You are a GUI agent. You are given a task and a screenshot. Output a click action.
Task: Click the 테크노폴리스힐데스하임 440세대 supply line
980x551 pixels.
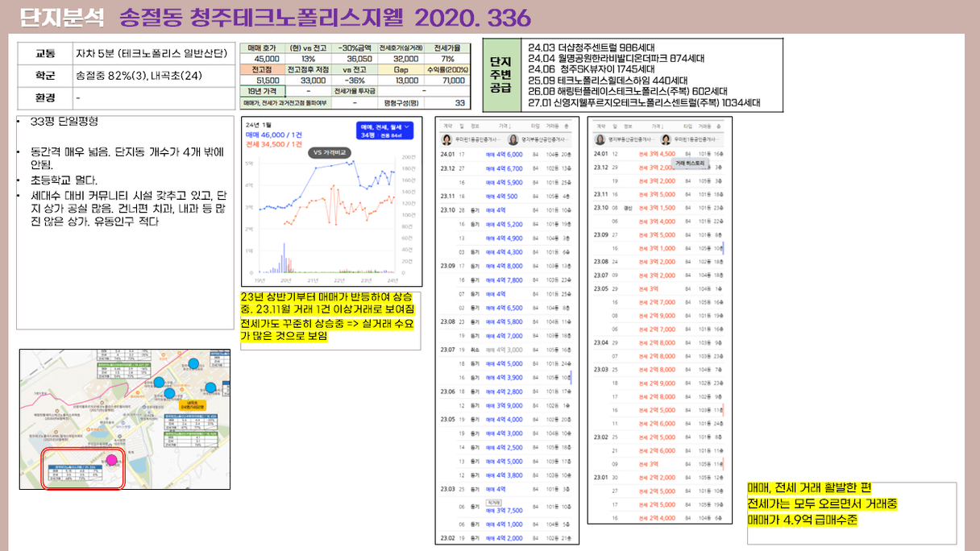click(608, 81)
